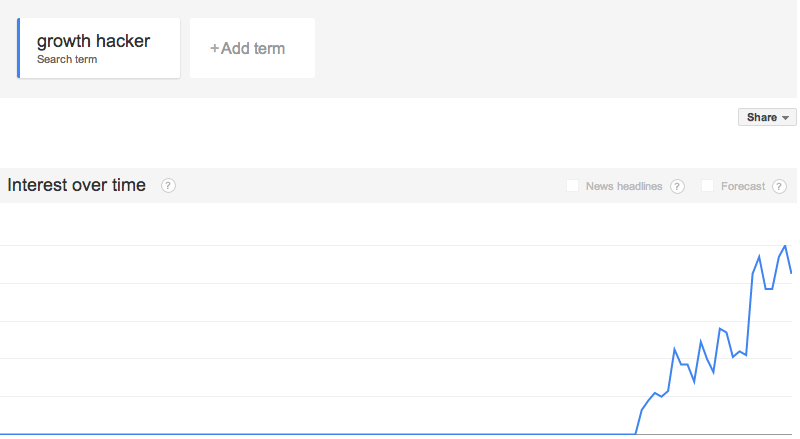This screenshot has height=439, width=800.
Task: Click the question mark icon after Forecast
Action: tap(779, 186)
